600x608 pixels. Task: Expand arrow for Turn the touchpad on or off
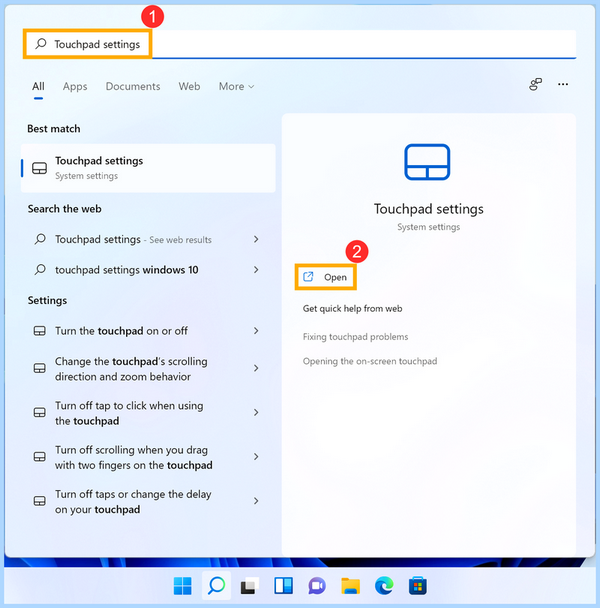tap(256, 331)
